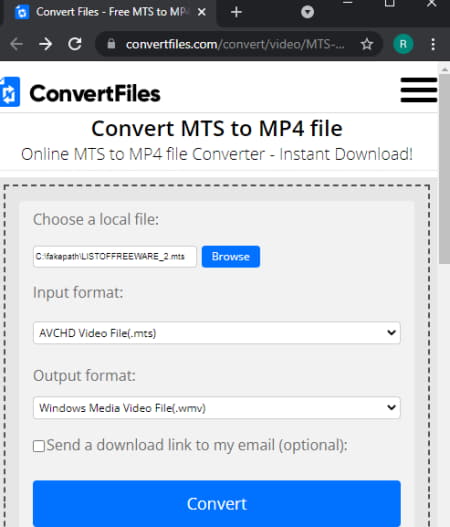Bookmark the page with star icon
The width and height of the screenshot is (450, 527).
click(367, 44)
